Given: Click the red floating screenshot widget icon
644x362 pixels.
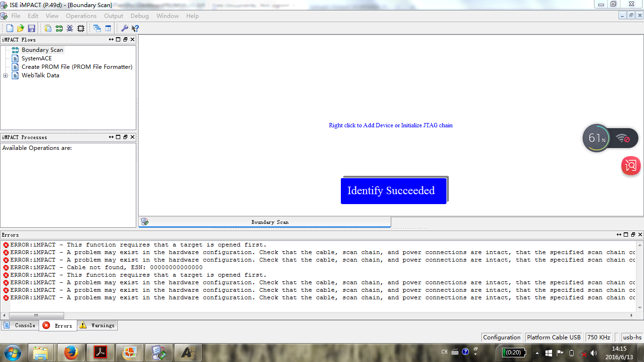Looking at the screenshot, I should click(631, 165).
